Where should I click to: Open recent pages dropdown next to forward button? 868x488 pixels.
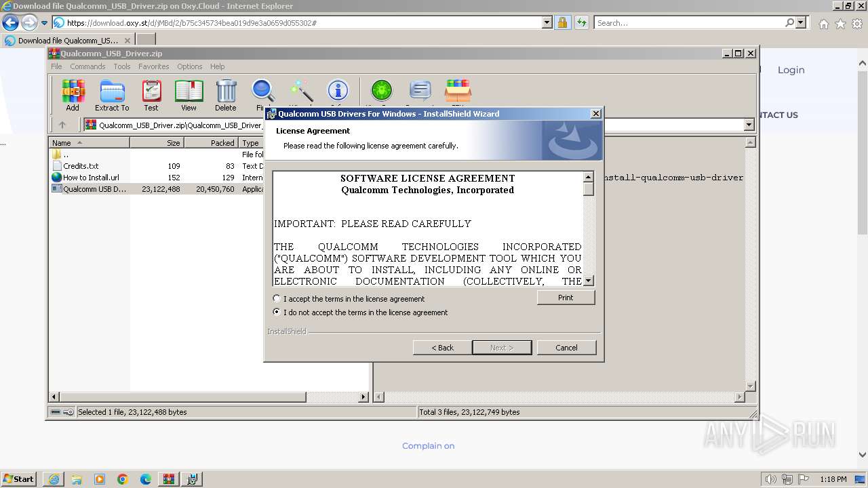(x=45, y=23)
